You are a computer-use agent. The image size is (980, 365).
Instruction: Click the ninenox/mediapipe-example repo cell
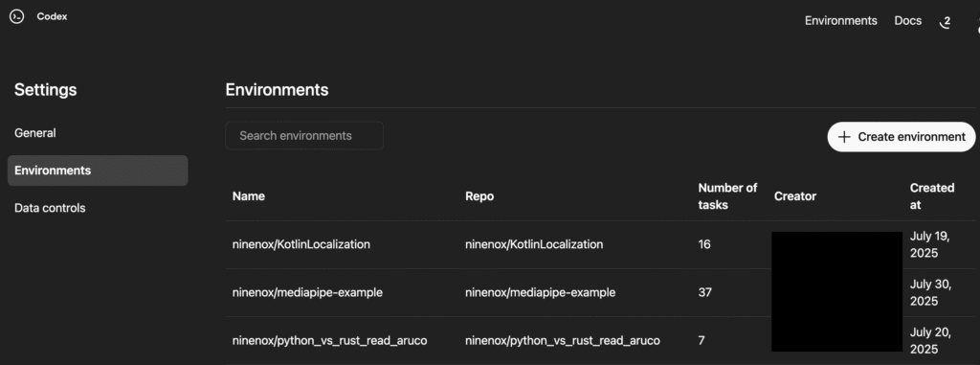click(540, 292)
